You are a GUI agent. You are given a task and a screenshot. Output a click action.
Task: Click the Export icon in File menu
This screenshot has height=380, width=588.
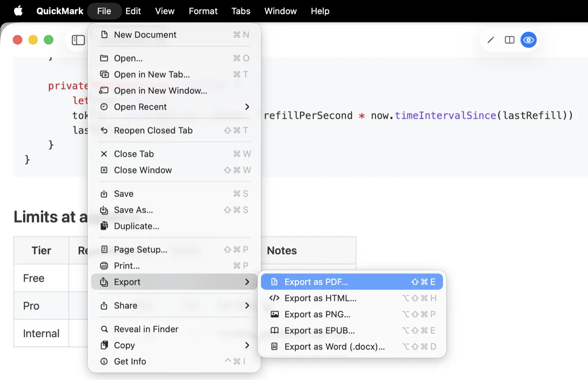click(104, 282)
